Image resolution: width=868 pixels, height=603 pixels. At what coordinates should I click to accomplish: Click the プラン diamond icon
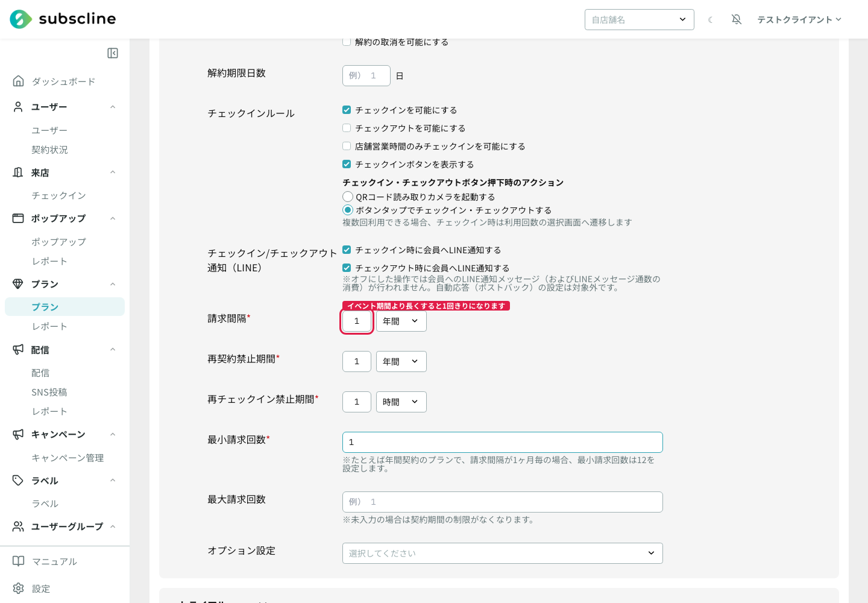19,284
